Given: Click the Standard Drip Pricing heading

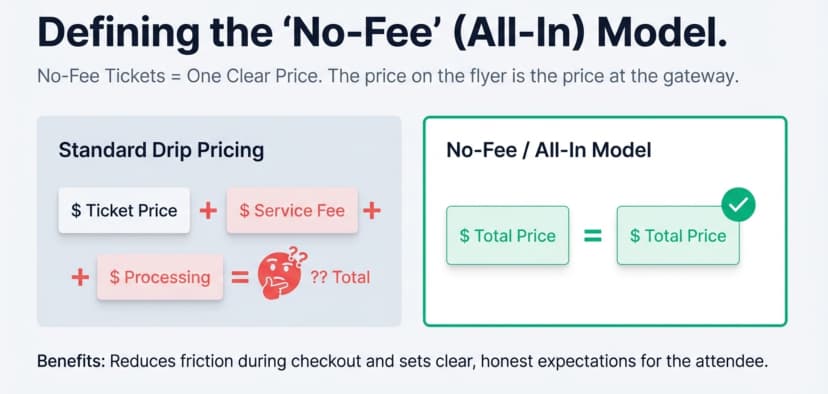Looking at the screenshot, I should tap(161, 150).
